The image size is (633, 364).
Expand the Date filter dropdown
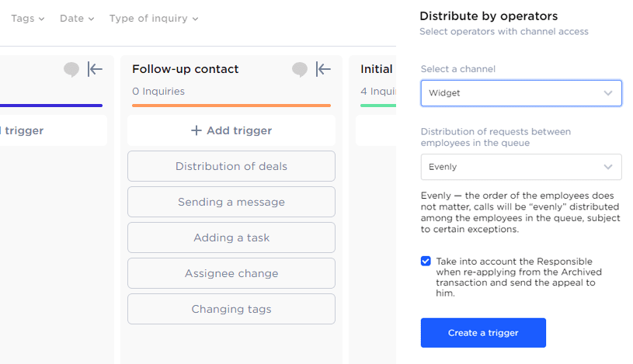pyautogui.click(x=77, y=18)
